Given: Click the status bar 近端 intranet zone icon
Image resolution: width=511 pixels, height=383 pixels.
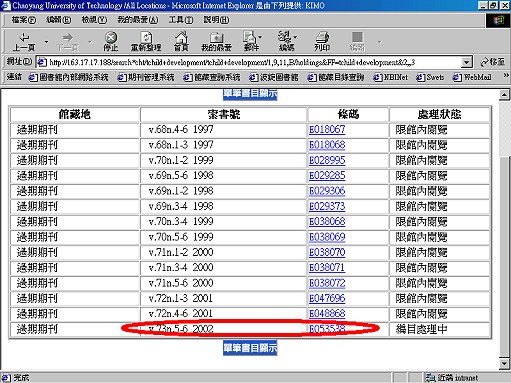Looking at the screenshot, I should pos(430,378).
